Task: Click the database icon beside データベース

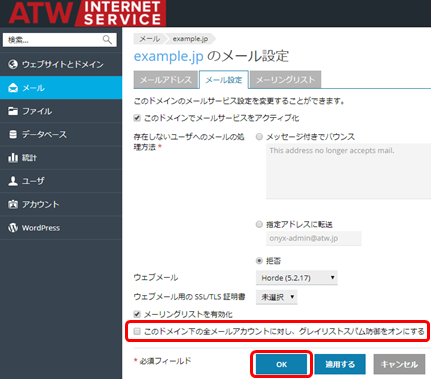Action: point(13,134)
